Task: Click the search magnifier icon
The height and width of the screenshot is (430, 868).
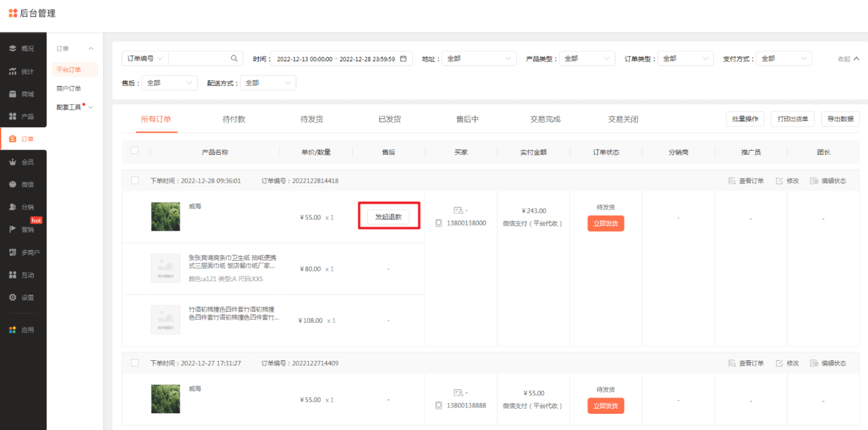Action: click(x=234, y=59)
